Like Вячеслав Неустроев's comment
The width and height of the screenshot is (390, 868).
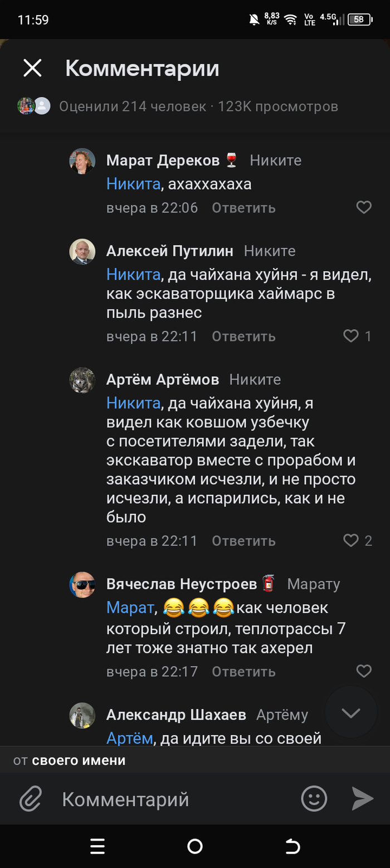364,671
